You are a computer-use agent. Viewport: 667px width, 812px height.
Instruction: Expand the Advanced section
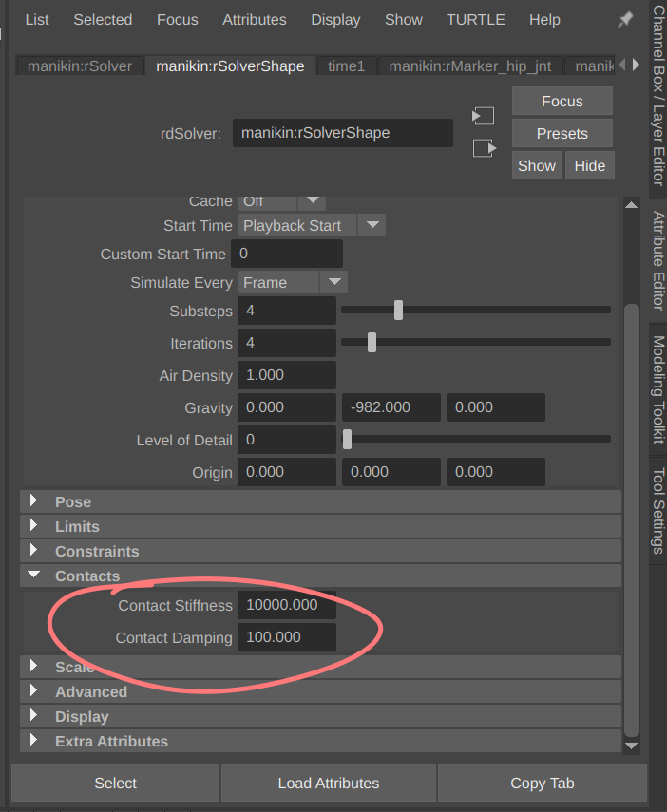(320, 691)
